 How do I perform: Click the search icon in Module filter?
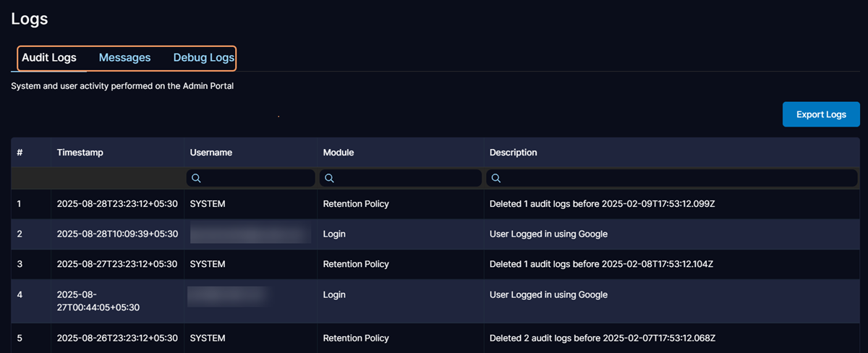[x=330, y=178]
